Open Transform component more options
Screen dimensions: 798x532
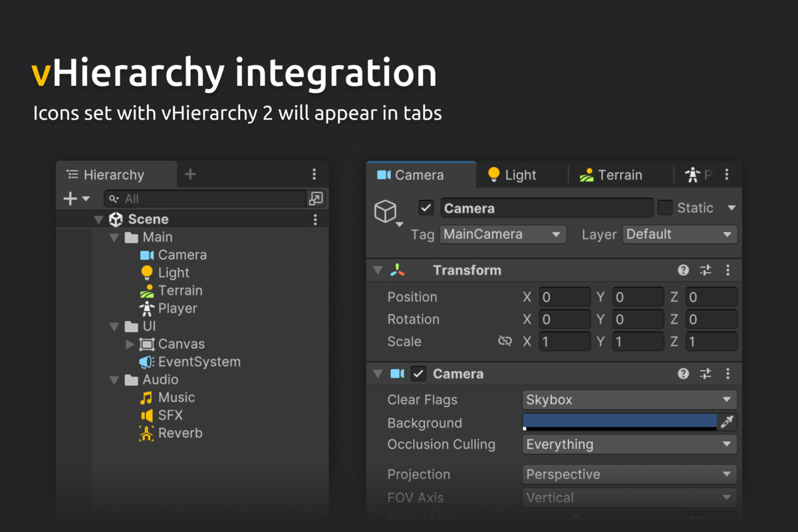point(728,270)
